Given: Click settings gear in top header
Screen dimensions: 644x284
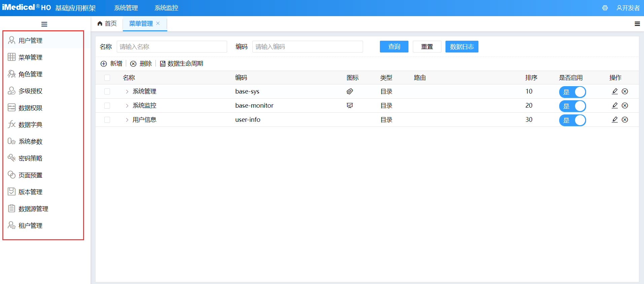Looking at the screenshot, I should (605, 8).
